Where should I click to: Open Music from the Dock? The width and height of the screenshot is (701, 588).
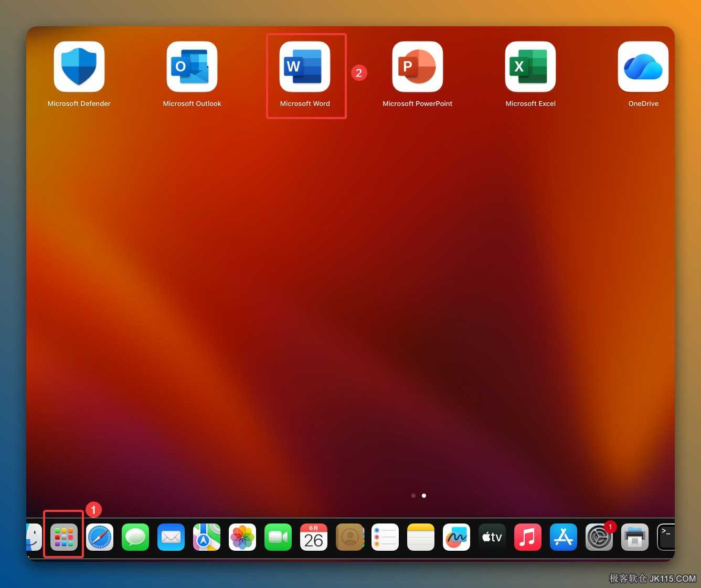point(528,537)
